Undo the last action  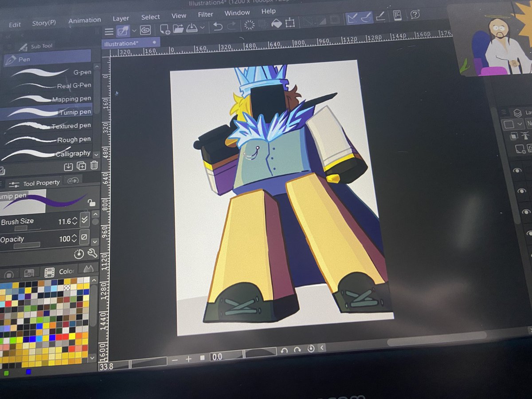click(x=218, y=27)
